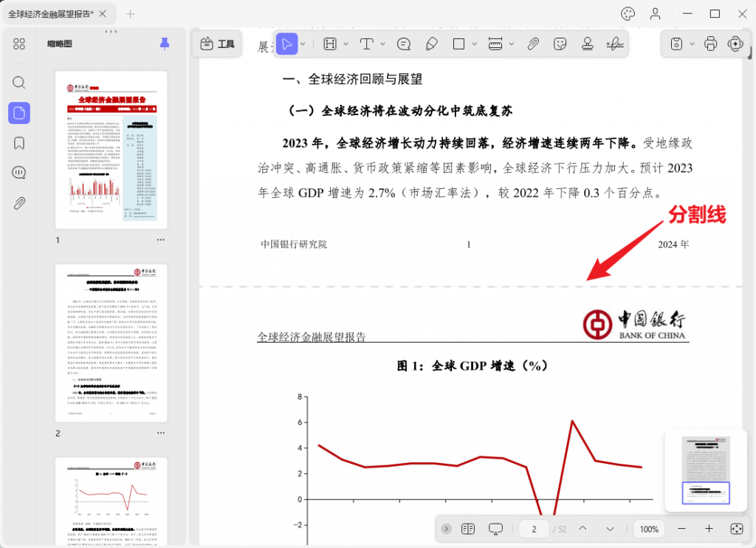Print the document

(711, 44)
